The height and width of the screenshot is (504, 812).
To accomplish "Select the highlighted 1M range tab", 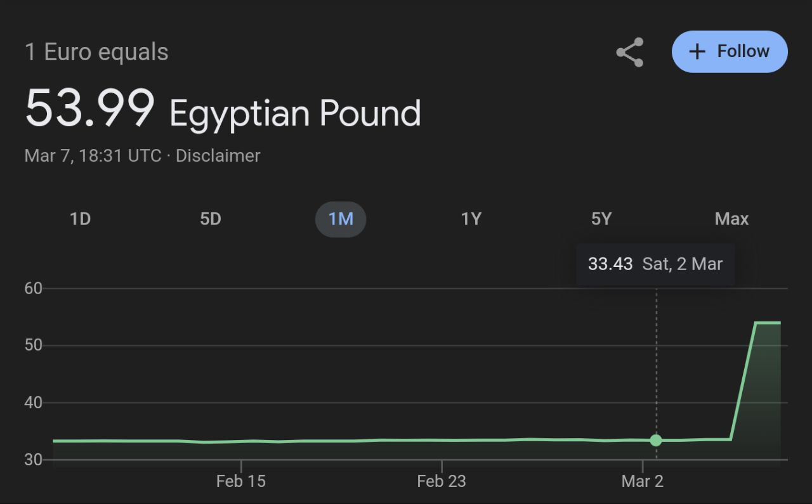I will 341,219.
